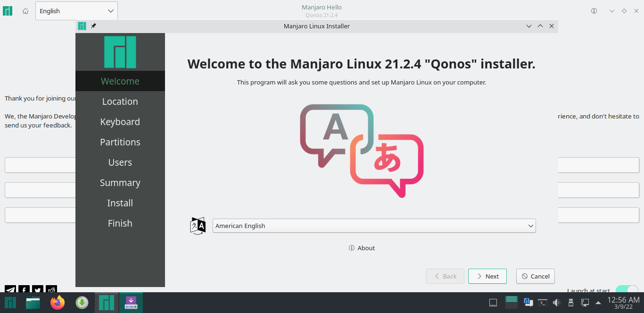Minimize the Manjaro Hello window
The height and width of the screenshot is (313, 644).
[x=612, y=11]
